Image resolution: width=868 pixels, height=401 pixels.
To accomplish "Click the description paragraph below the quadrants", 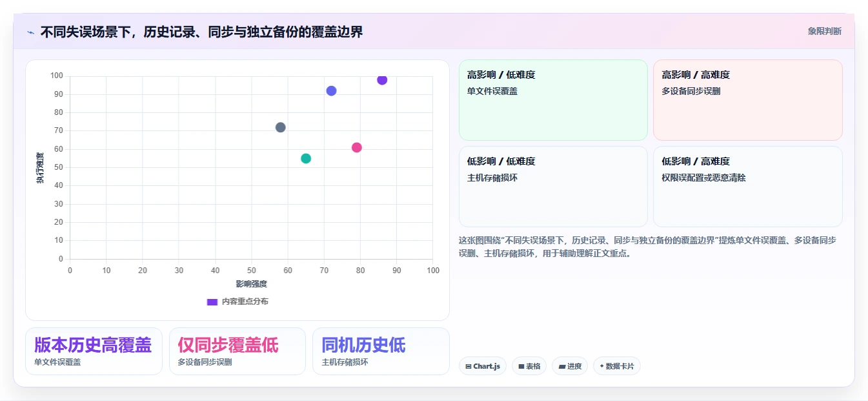I will [x=648, y=247].
